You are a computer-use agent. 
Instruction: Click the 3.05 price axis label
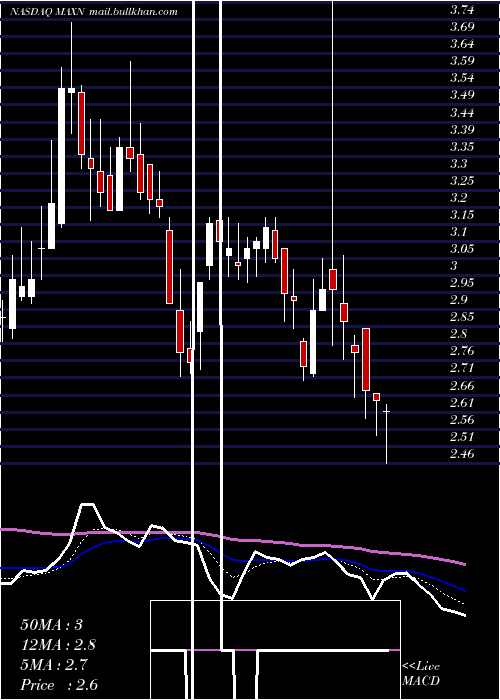tap(462, 249)
